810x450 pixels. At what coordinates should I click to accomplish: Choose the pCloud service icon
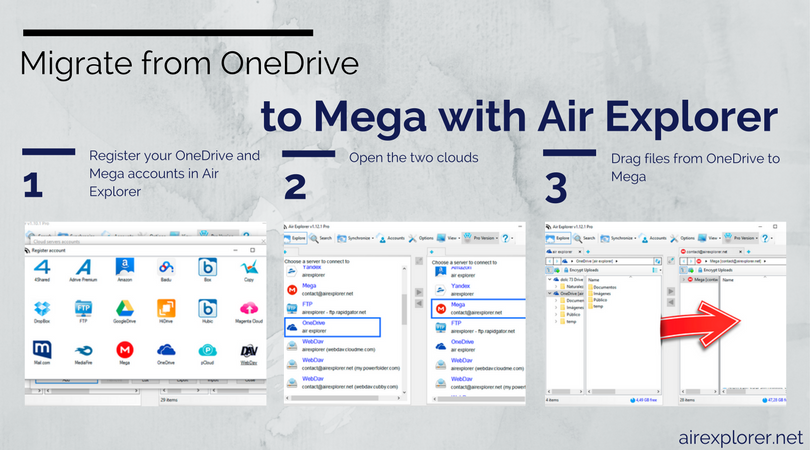[x=207, y=351]
